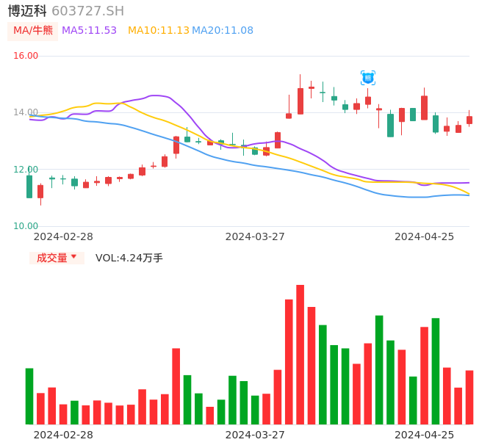Image resolution: width=504 pixels, height=445 pixels.
Task: Toggle the MA10 moving average legend
Action: point(158,31)
